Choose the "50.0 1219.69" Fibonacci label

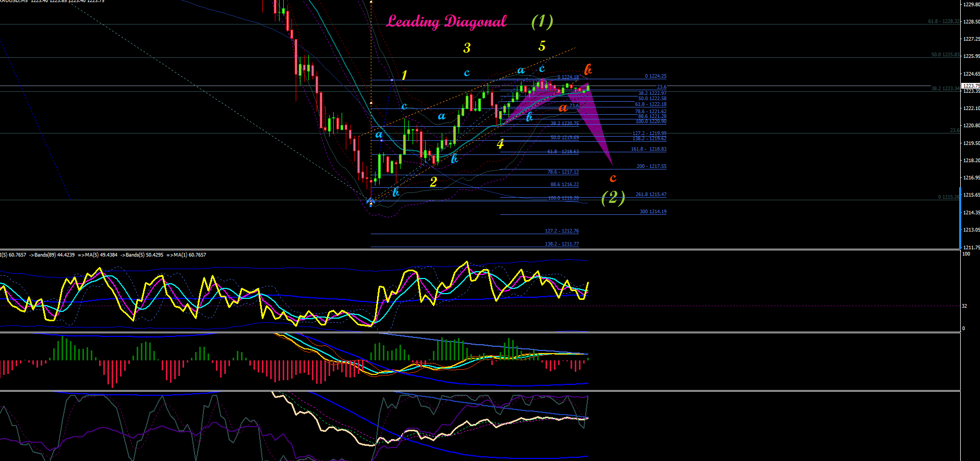tap(564, 138)
